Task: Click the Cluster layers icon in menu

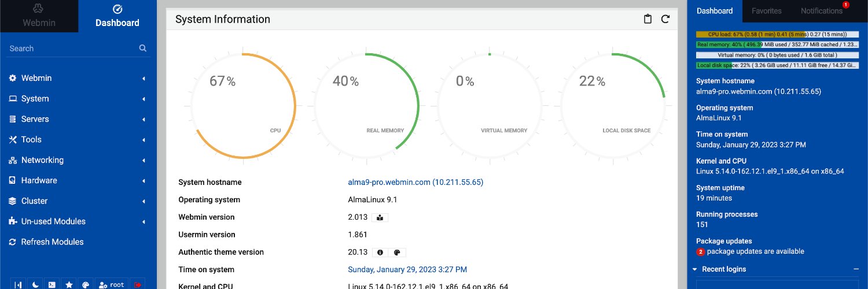Action: pos(12,201)
